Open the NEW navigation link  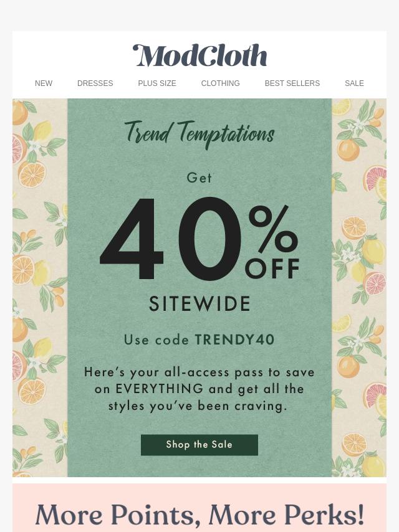click(x=44, y=83)
